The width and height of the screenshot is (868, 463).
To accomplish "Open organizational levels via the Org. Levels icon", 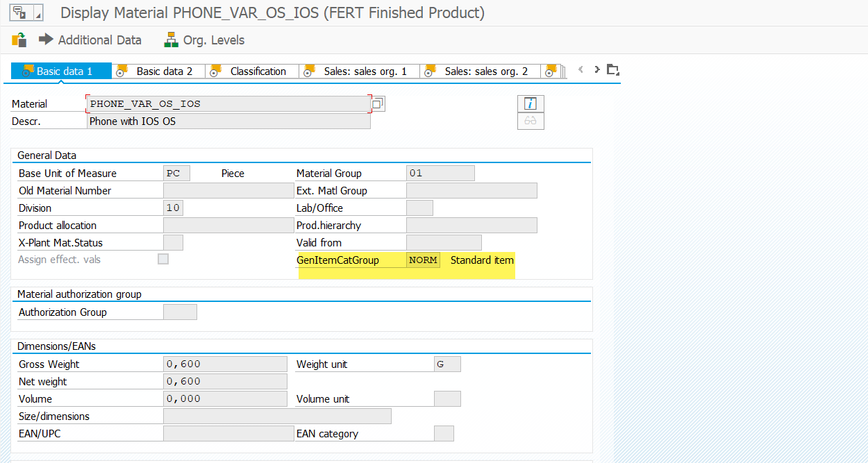I will coord(170,40).
